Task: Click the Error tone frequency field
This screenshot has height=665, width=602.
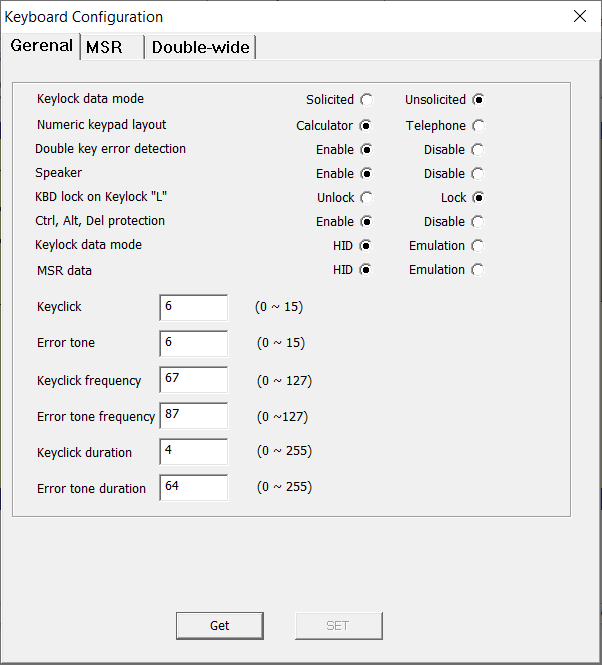Action: pyautogui.click(x=193, y=416)
